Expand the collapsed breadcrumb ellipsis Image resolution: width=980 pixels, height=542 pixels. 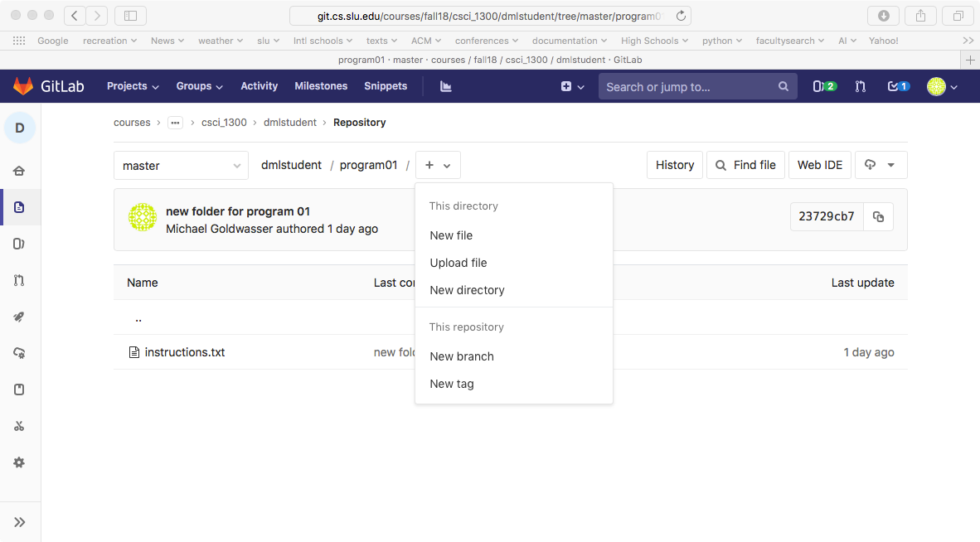175,123
